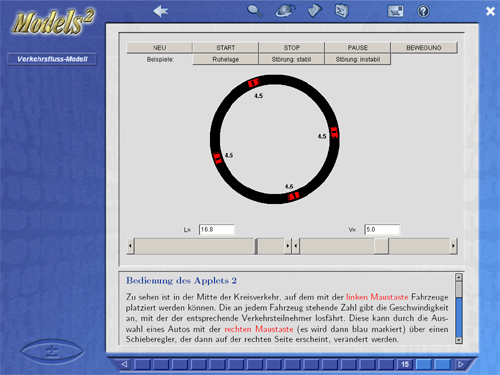Click the L value input field
This screenshot has height=375, width=500.
coord(217,229)
